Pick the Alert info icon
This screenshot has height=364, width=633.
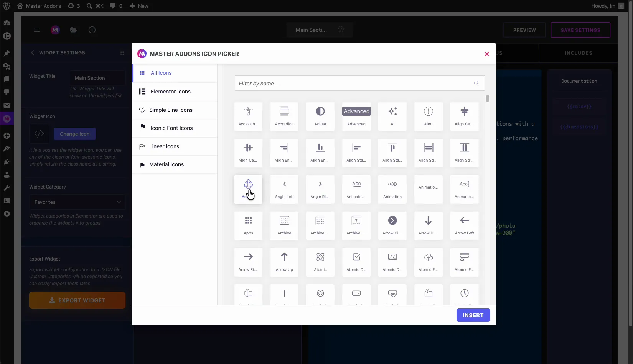point(429,116)
